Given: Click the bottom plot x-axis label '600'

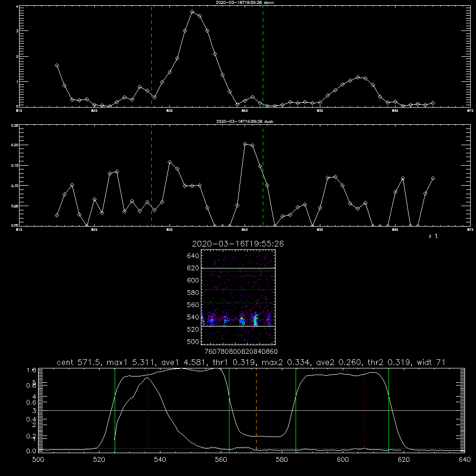Looking at the screenshot, I should point(343,460).
